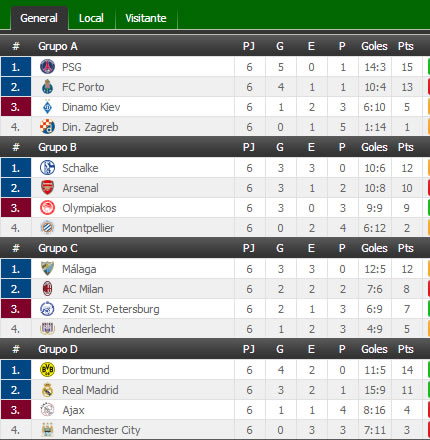
Task: Open the Zenit St. Petersburg team link
Action: coord(111,309)
